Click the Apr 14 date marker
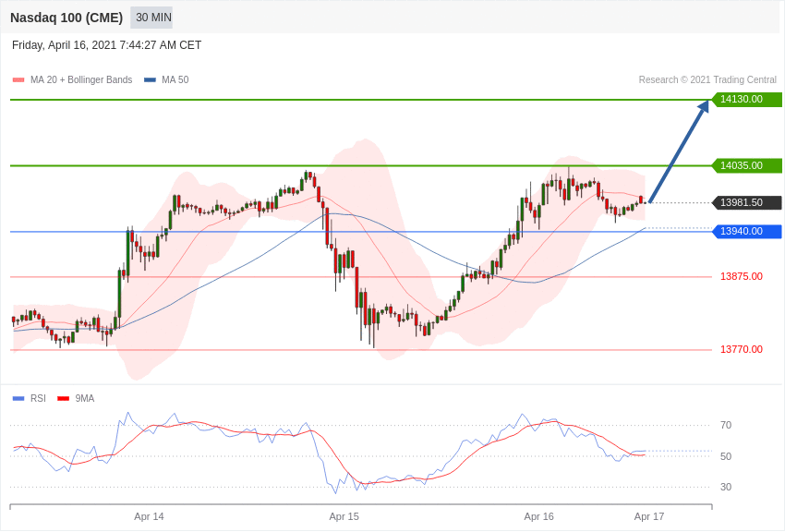 click(x=149, y=516)
